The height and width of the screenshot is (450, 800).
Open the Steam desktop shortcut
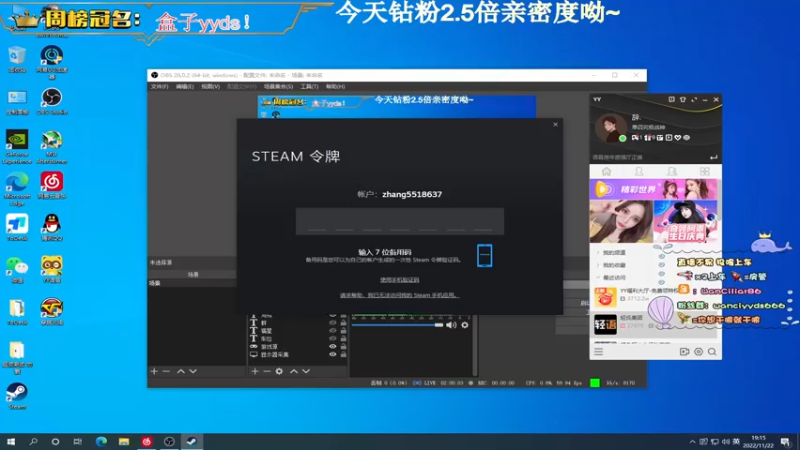click(17, 396)
